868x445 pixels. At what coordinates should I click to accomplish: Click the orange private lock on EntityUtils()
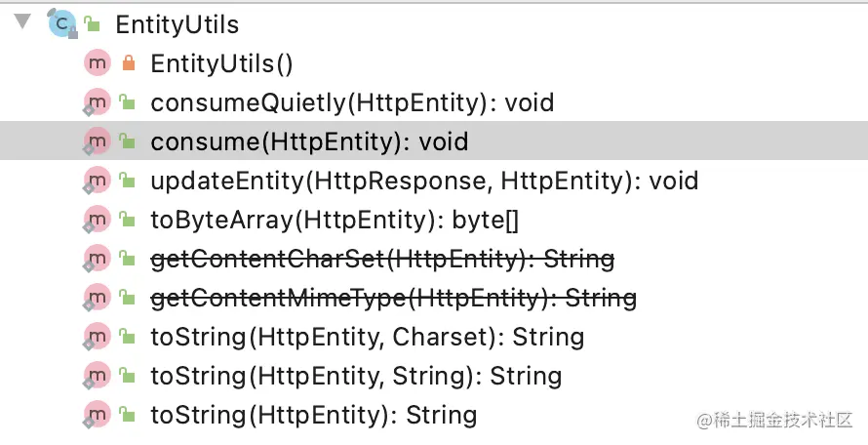pyautogui.click(x=129, y=62)
